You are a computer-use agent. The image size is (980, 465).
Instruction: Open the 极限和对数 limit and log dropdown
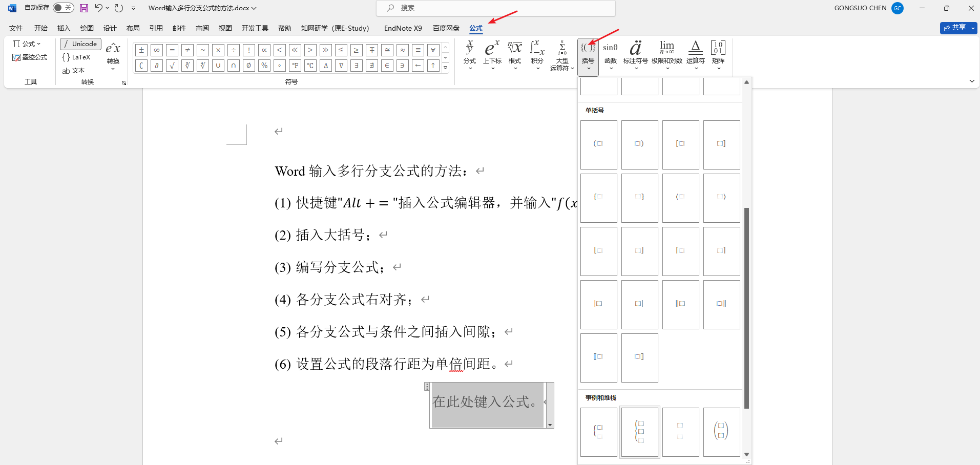pyautogui.click(x=667, y=55)
